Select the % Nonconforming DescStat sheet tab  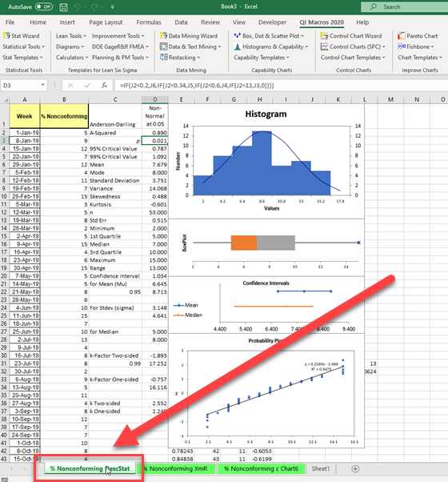90,468
